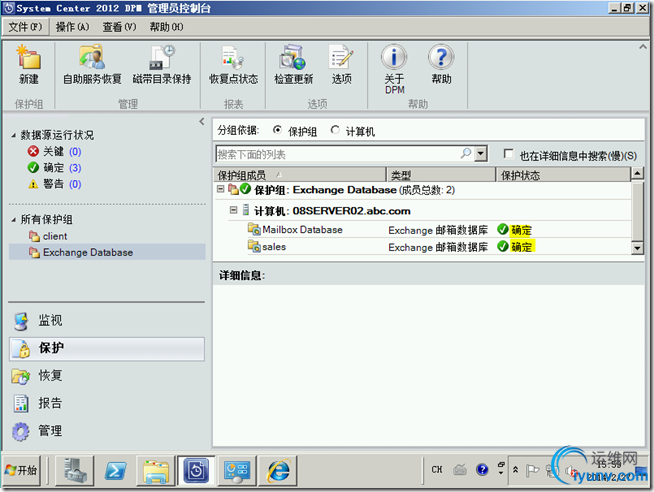This screenshot has width=654, height=492.
Task: Sort by 保护组成员 column header
Action: (299, 175)
